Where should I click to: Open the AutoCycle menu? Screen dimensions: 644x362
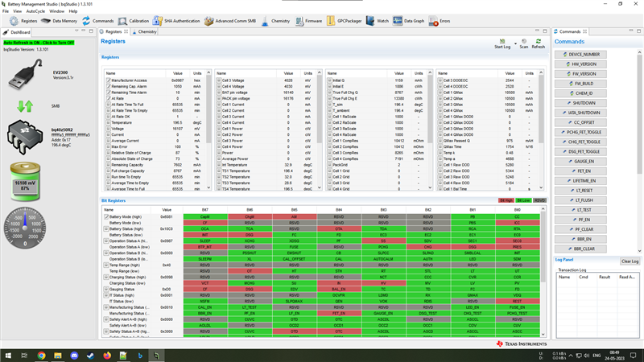35,11
